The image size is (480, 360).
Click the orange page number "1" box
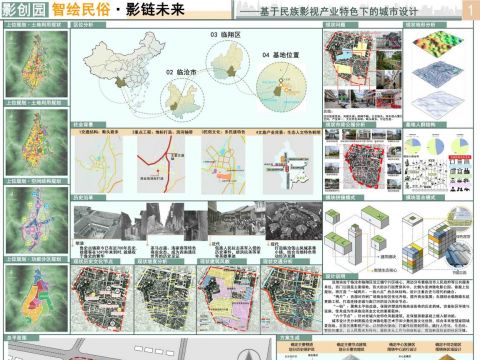[x=471, y=10]
